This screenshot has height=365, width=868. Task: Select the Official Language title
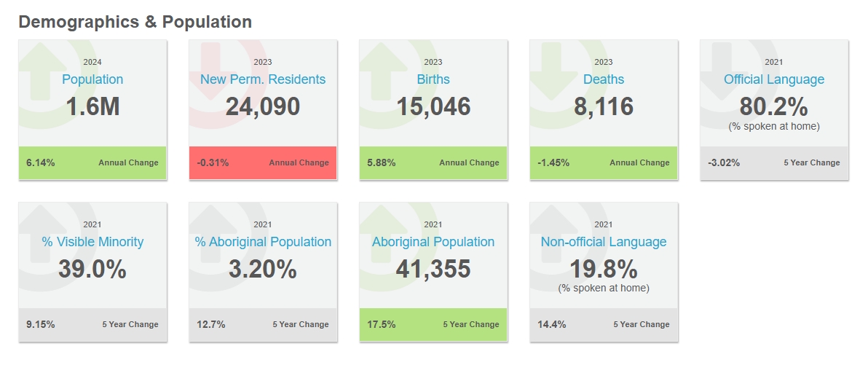click(x=774, y=79)
